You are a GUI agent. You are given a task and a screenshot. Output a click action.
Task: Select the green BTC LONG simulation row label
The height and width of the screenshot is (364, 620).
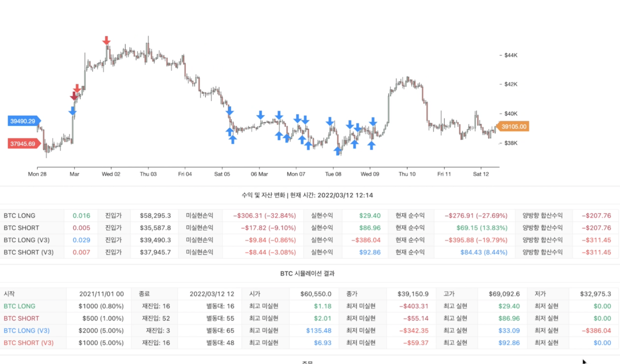click(20, 306)
